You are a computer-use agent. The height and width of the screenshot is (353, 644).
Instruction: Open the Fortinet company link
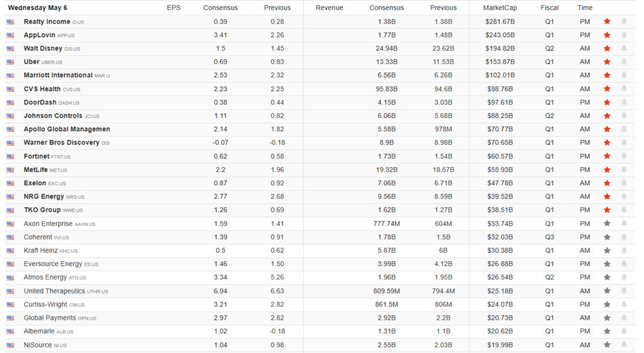[36, 156]
